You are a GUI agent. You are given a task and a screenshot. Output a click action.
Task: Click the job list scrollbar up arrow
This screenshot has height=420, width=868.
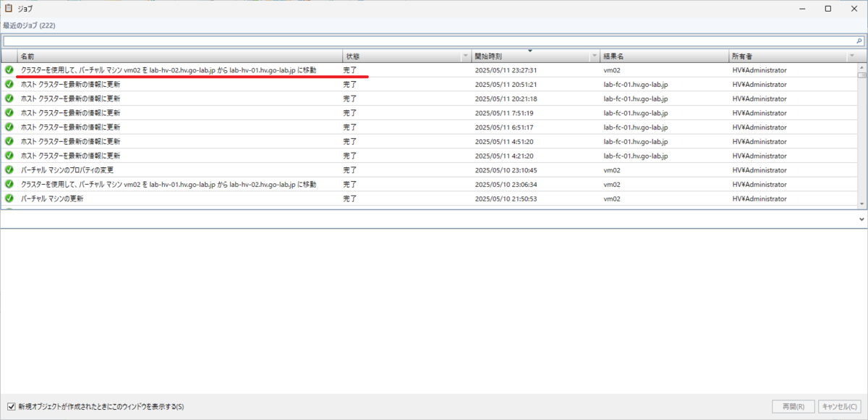tap(862, 67)
